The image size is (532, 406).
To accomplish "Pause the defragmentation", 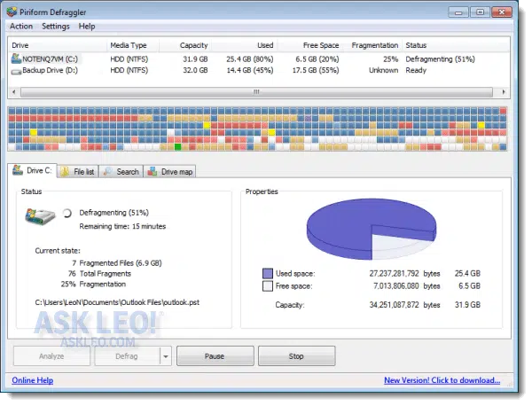I will tap(215, 356).
